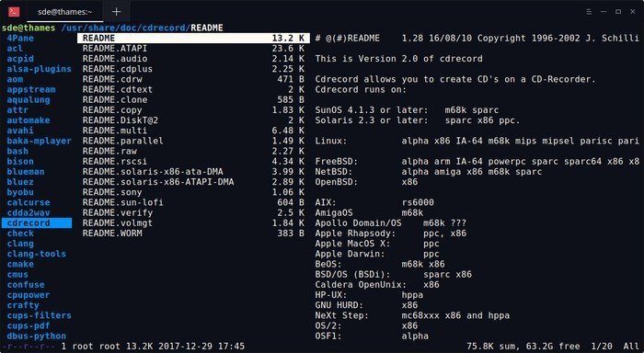The height and width of the screenshot is (353, 644).
Task: Click the file permissions in status line
Action: pyautogui.click(x=29, y=347)
